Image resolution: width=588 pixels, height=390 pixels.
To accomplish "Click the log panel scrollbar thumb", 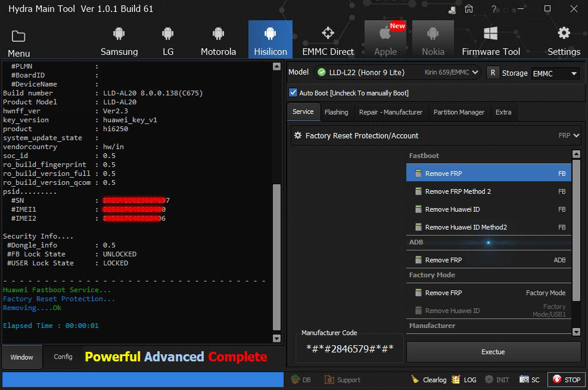I will (x=277, y=257).
